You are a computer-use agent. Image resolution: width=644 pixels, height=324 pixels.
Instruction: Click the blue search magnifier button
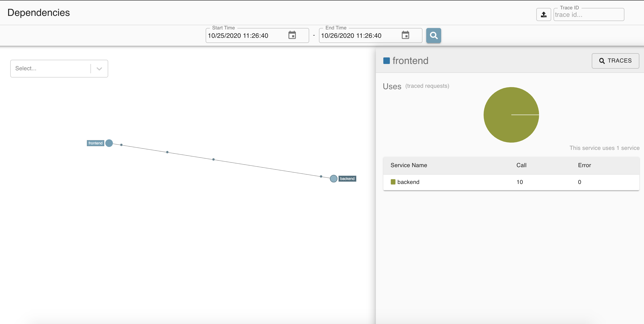tap(433, 35)
